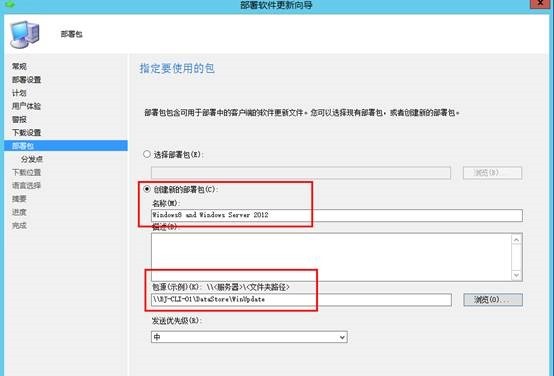Open the 发送优先级 dropdown showing 中
Viewport: 554px width, 376px height.
[x=249, y=337]
